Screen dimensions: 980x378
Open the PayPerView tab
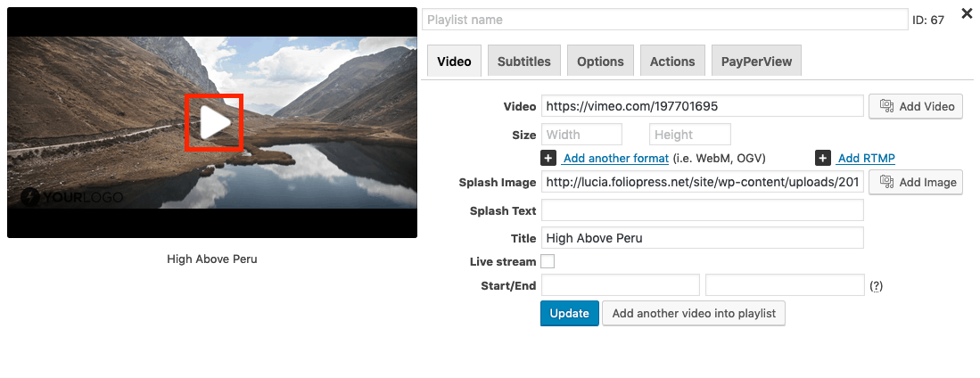coord(756,62)
